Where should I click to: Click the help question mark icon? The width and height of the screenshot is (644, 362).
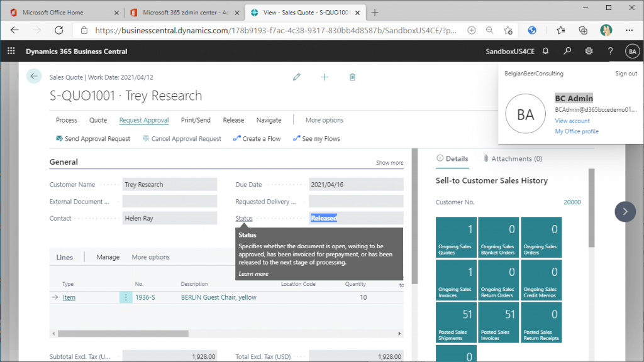pyautogui.click(x=610, y=51)
